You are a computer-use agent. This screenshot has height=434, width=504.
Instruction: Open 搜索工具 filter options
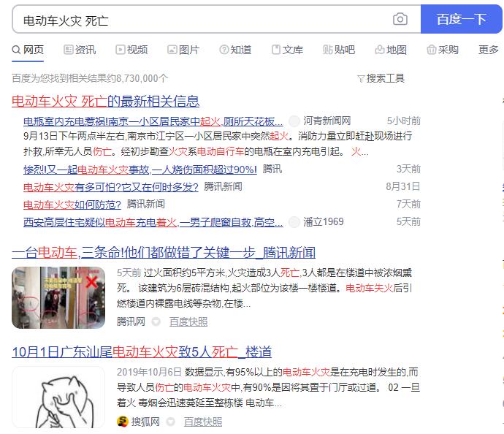click(381, 78)
